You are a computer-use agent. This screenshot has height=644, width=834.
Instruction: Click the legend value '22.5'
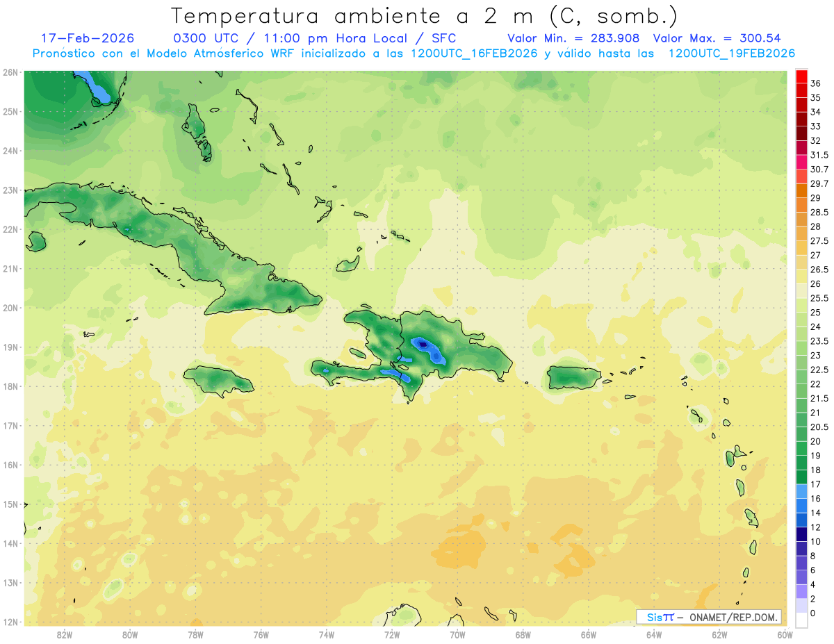pyautogui.click(x=819, y=370)
